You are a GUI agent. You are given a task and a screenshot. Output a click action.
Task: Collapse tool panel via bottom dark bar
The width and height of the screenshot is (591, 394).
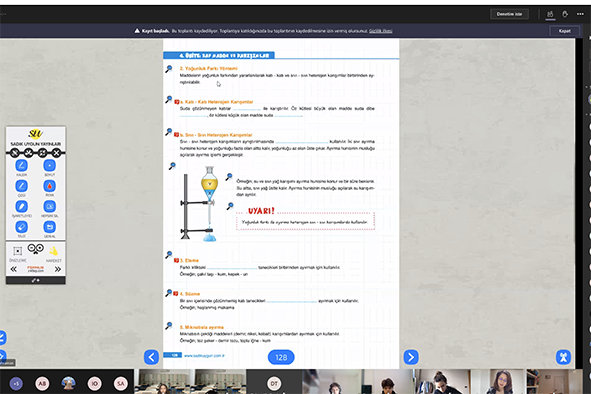[35, 281]
